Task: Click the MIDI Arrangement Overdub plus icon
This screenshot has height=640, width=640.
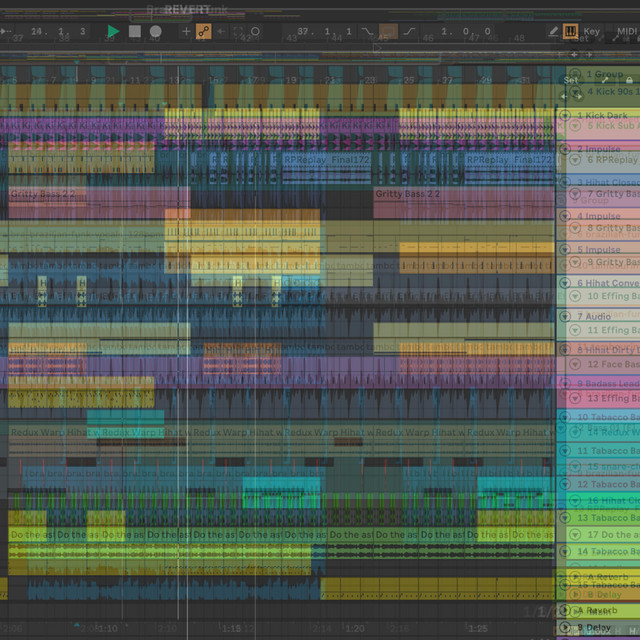Action: [x=186, y=32]
